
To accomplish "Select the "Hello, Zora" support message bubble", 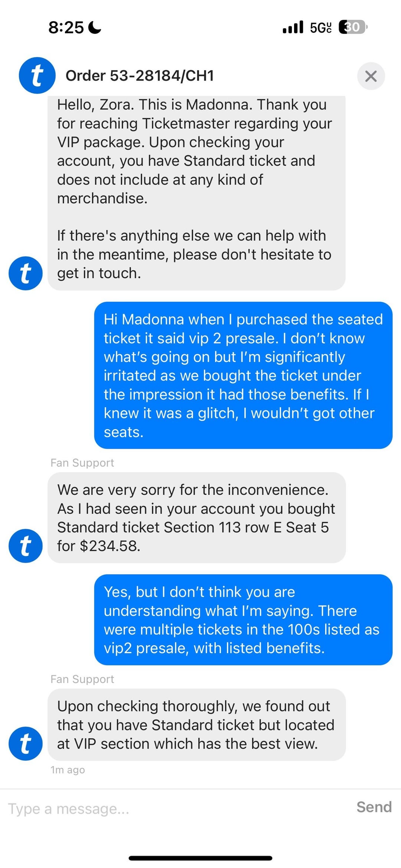I will point(196,189).
